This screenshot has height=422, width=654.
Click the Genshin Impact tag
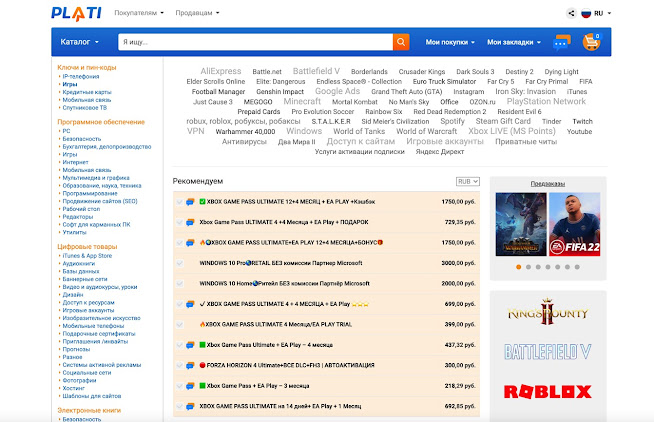(280, 92)
